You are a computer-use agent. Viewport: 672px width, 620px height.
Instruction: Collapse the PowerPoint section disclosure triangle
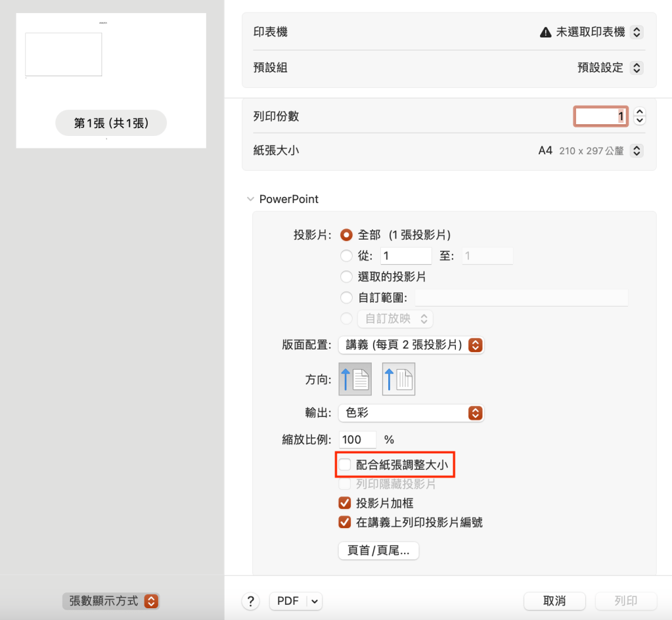pos(250,199)
